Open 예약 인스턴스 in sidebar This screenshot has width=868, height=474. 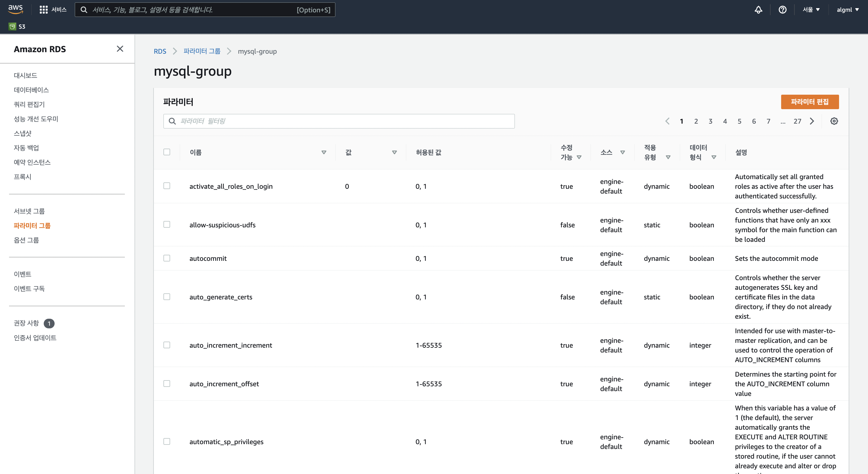[x=32, y=163]
